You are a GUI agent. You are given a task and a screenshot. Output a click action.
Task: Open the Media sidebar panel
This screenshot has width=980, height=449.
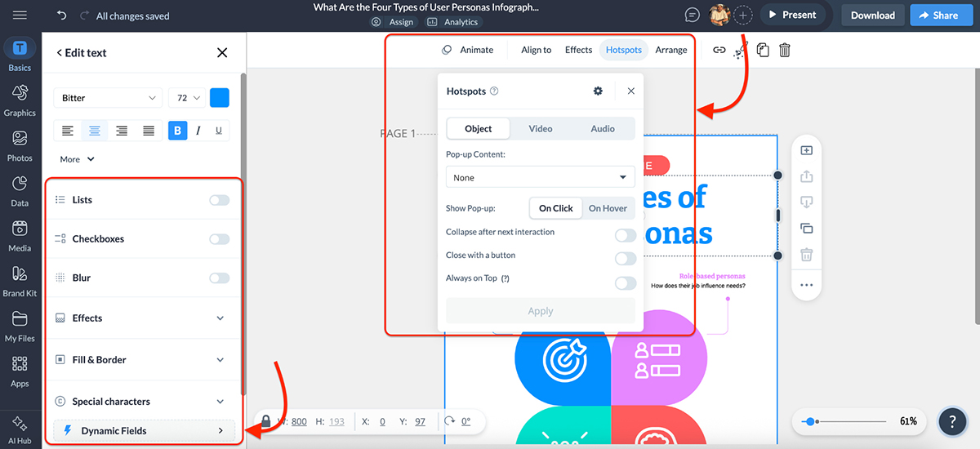coord(20,235)
